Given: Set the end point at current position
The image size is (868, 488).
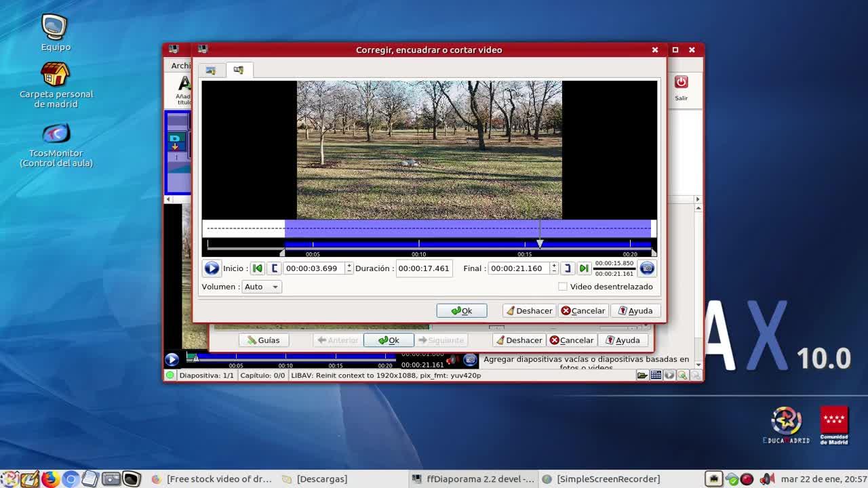Looking at the screenshot, I should click(x=568, y=268).
